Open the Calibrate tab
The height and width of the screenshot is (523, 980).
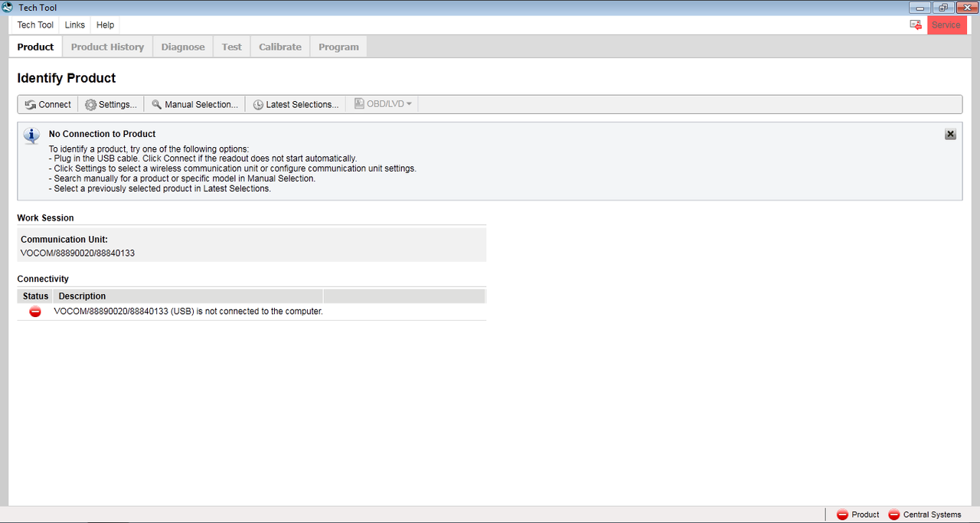[280, 47]
